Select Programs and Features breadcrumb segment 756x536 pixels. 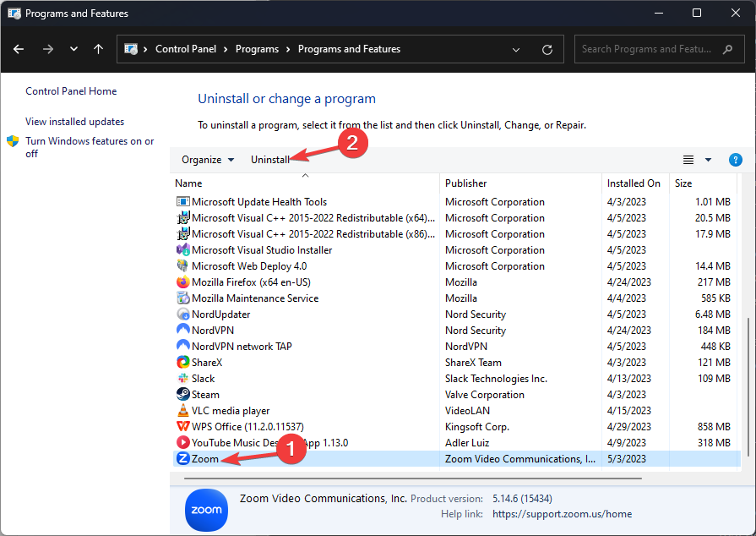point(349,49)
